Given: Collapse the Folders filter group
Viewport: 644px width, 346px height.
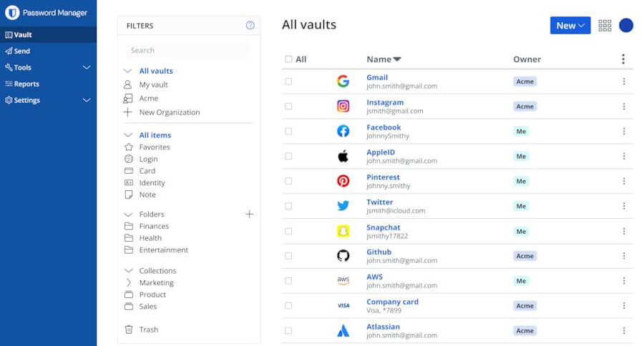Looking at the screenshot, I should coord(128,214).
